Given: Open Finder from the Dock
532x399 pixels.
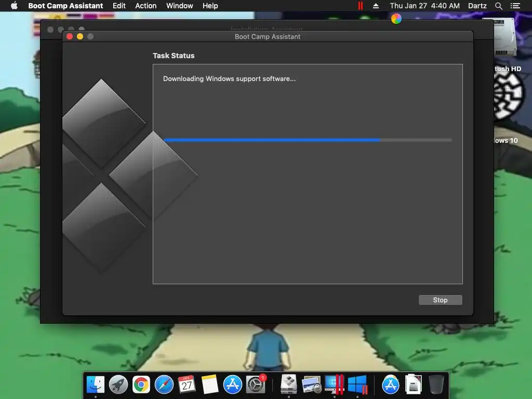Looking at the screenshot, I should (96, 384).
